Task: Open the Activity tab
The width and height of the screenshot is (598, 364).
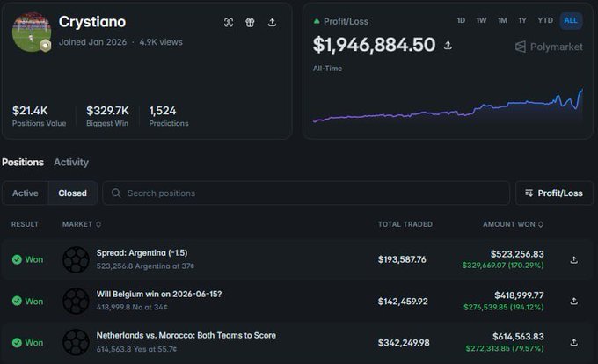Action: (71, 163)
